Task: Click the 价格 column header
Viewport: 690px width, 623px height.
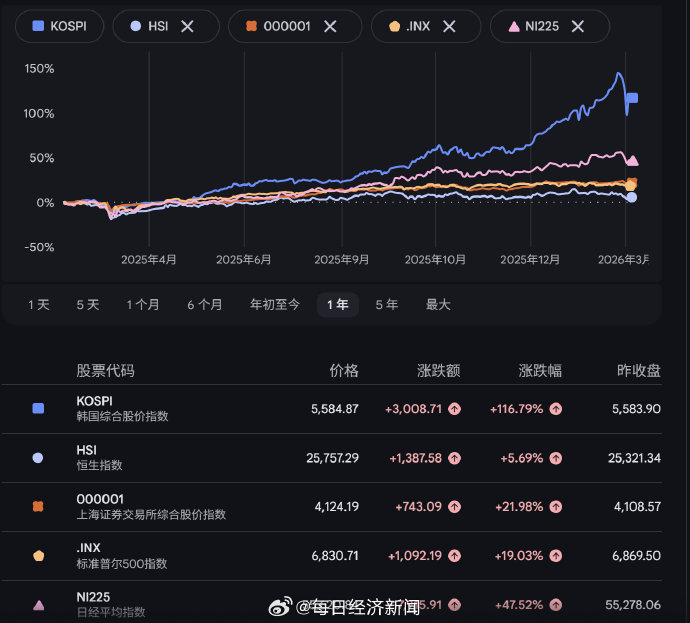Action: pyautogui.click(x=344, y=370)
